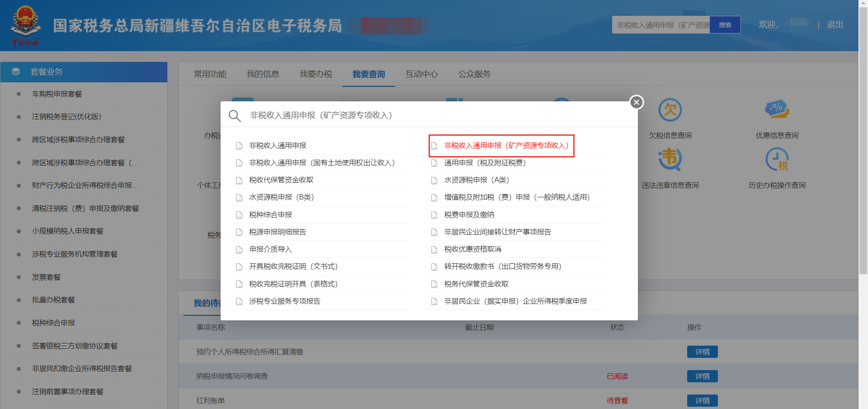Open the 公众服务 tab
868x409 pixels.
475,74
